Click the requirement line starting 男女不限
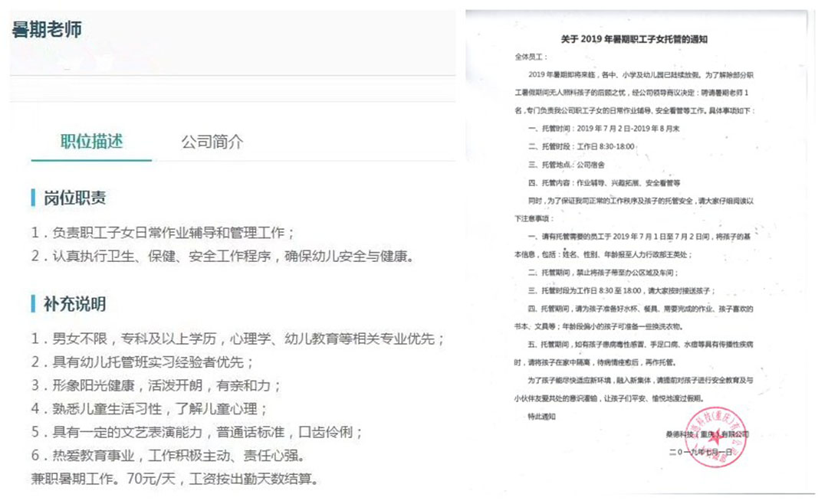The image size is (828, 504). pos(238,339)
